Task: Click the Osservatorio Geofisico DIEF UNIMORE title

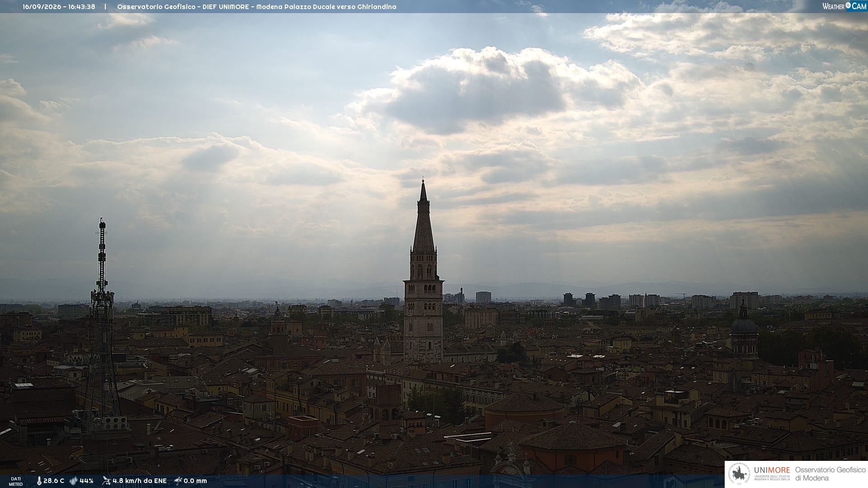Action: 256,7
